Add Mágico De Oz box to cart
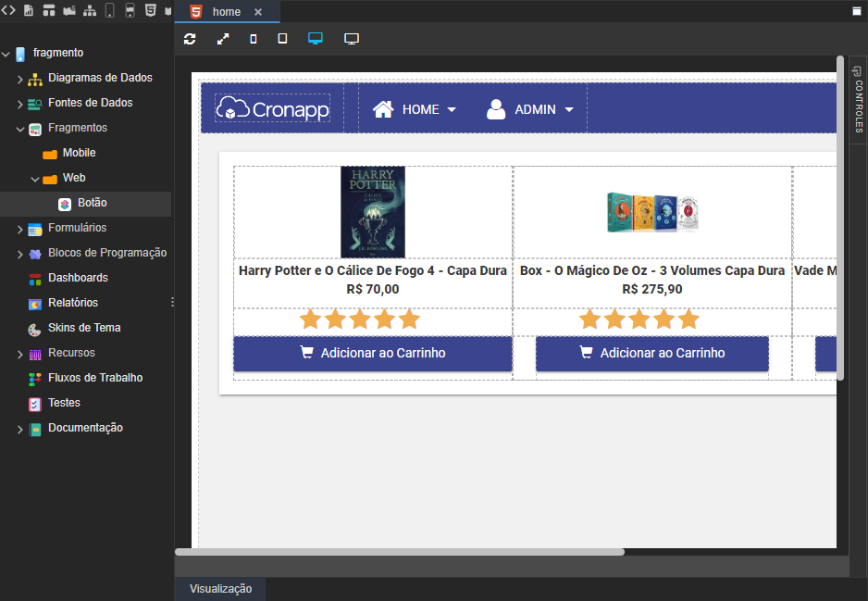Image resolution: width=868 pixels, height=601 pixels. point(652,354)
